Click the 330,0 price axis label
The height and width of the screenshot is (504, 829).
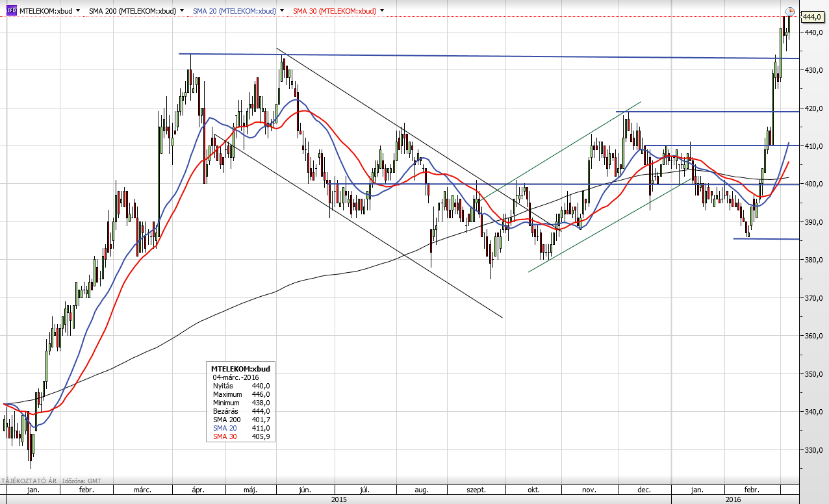814,450
